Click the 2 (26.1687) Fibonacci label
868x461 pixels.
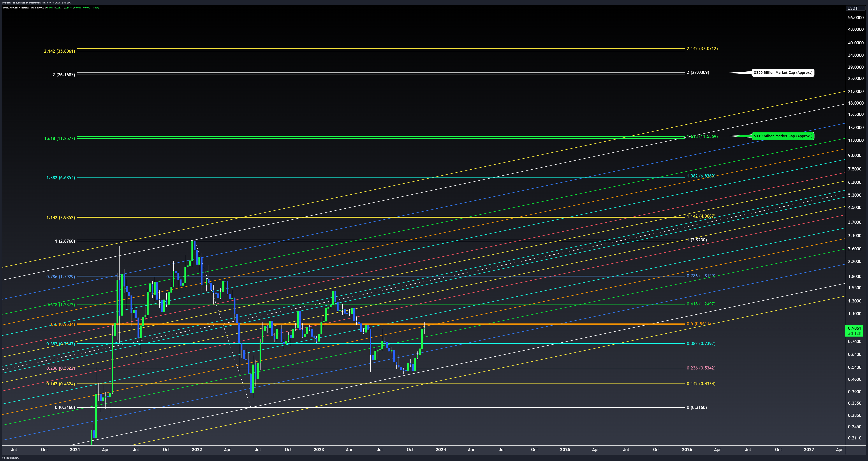(64, 75)
